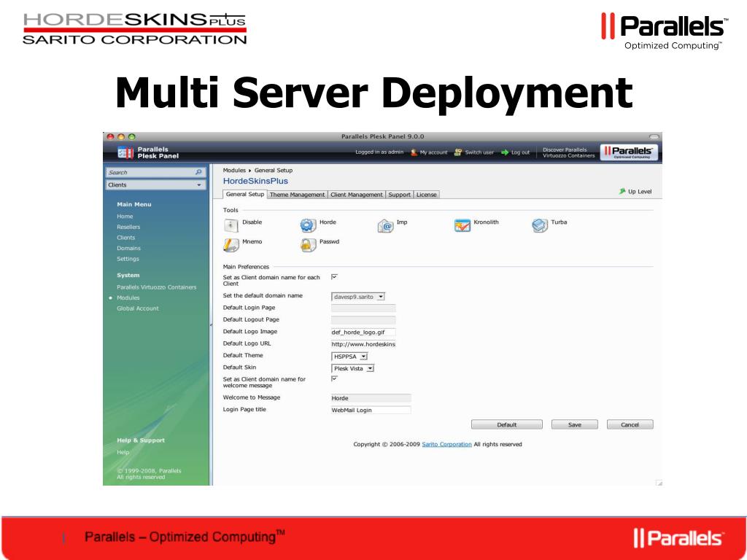This screenshot has width=747, height=560.
Task: Click the sidebar collapse handle arrow
Action: coord(211,324)
